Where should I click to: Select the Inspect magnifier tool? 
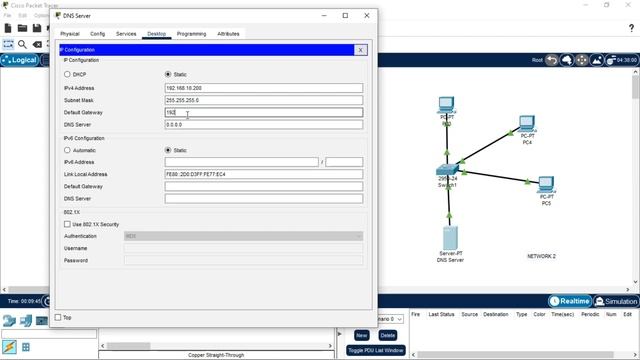point(22,44)
